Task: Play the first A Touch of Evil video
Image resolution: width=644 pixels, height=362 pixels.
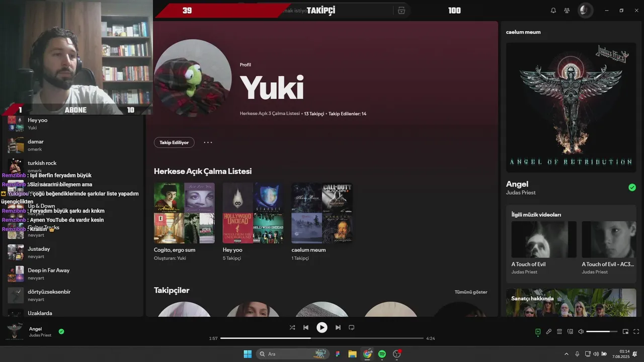Action: pyautogui.click(x=544, y=239)
